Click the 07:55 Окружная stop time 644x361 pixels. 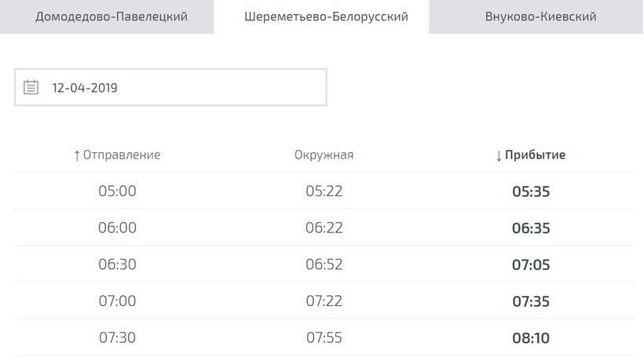(x=324, y=337)
